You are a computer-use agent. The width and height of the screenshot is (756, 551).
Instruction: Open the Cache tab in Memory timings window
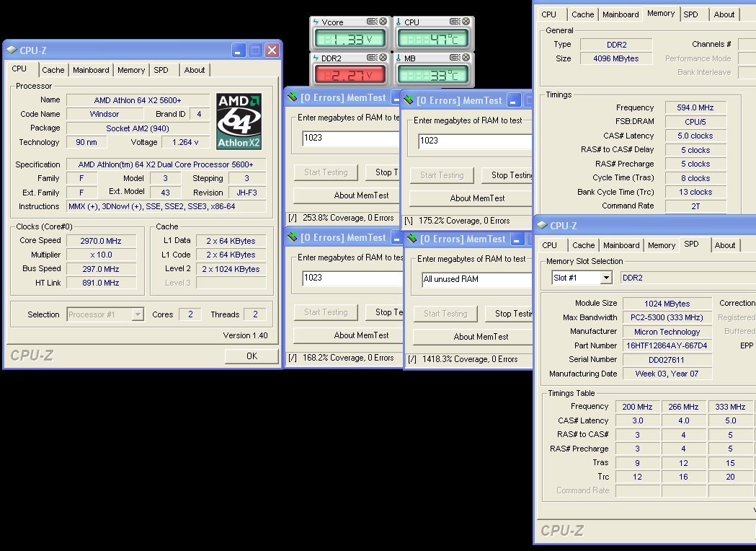click(x=583, y=14)
